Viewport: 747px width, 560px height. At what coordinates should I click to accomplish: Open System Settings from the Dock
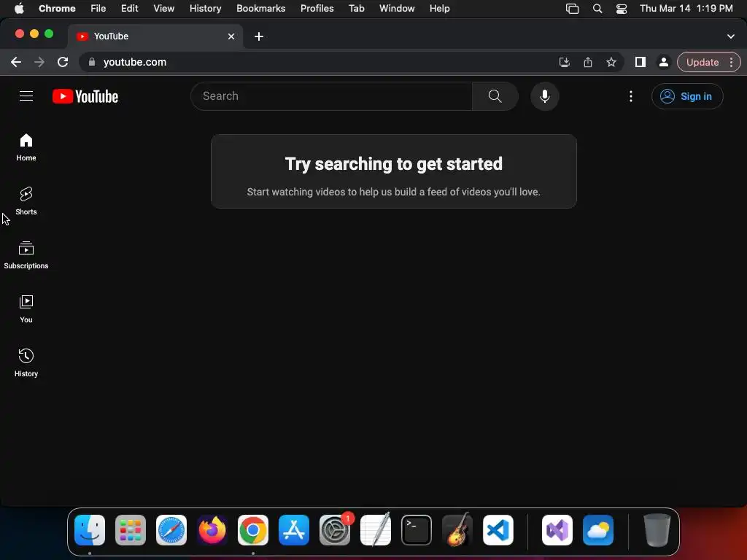click(x=334, y=529)
